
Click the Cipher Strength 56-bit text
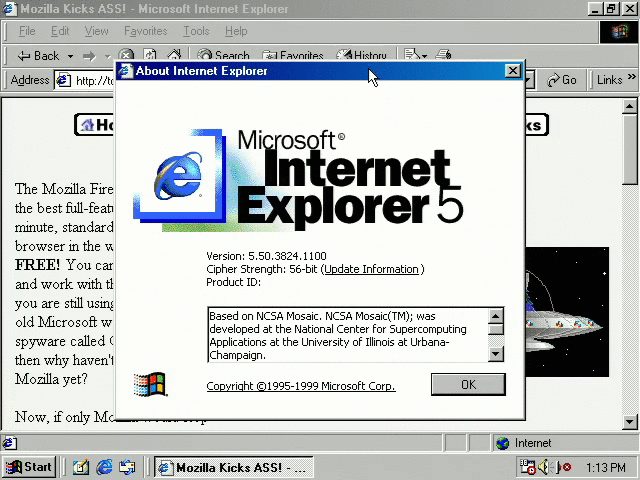(262, 269)
